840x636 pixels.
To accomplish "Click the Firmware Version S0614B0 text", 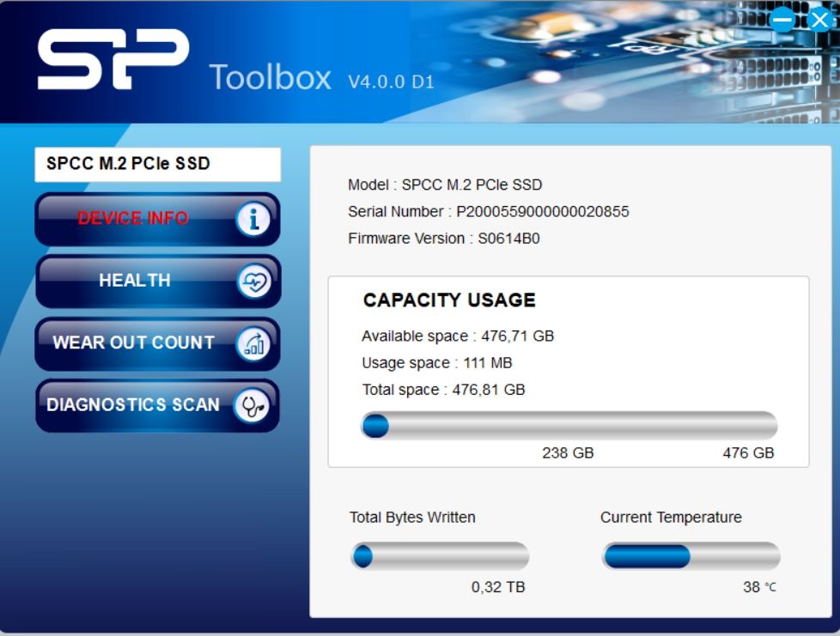I will click(443, 239).
